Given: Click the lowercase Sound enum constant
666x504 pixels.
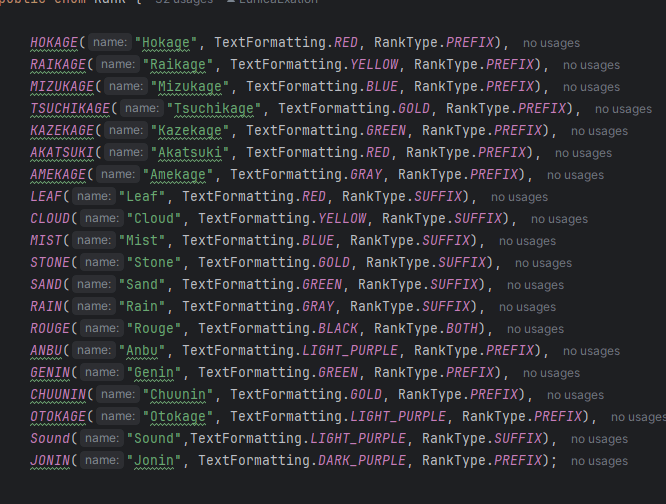Looking at the screenshot, I should point(50,438).
